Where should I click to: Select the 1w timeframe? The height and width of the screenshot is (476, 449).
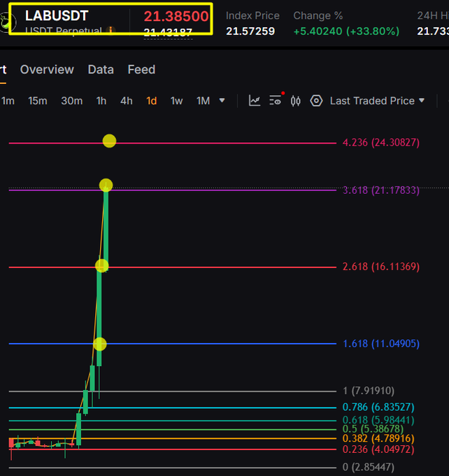tap(176, 101)
